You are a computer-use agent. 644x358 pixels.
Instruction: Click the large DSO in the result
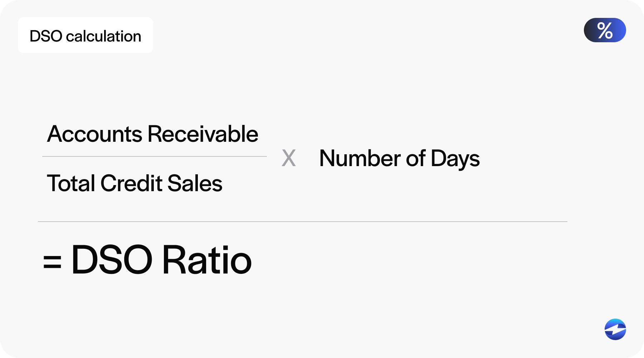[x=112, y=260]
